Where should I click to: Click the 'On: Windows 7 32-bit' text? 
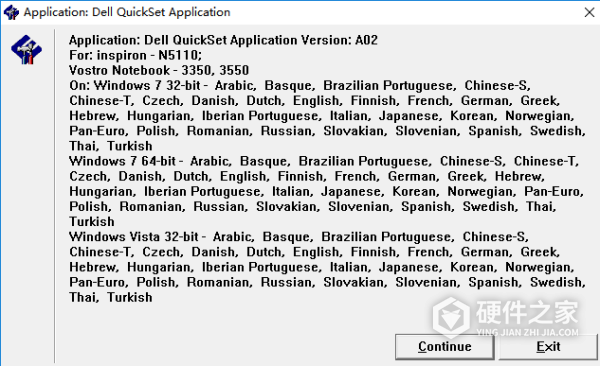tap(135, 85)
